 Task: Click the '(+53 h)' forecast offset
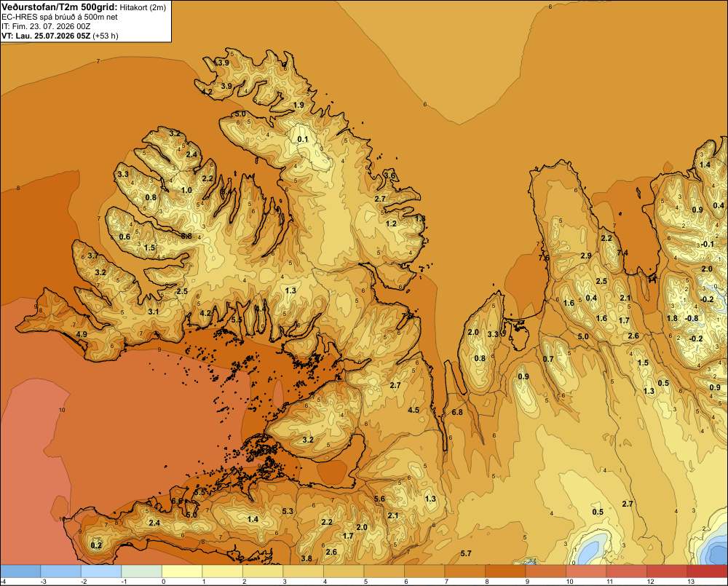click(x=106, y=36)
